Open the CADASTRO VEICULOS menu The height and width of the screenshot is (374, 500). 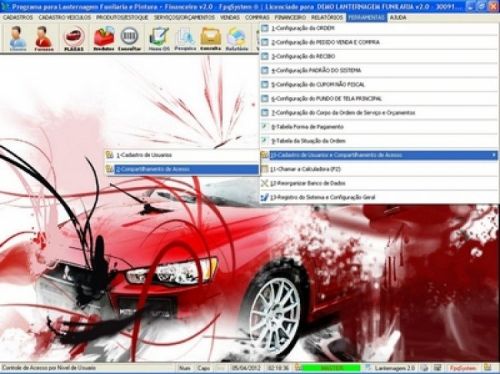coord(65,17)
